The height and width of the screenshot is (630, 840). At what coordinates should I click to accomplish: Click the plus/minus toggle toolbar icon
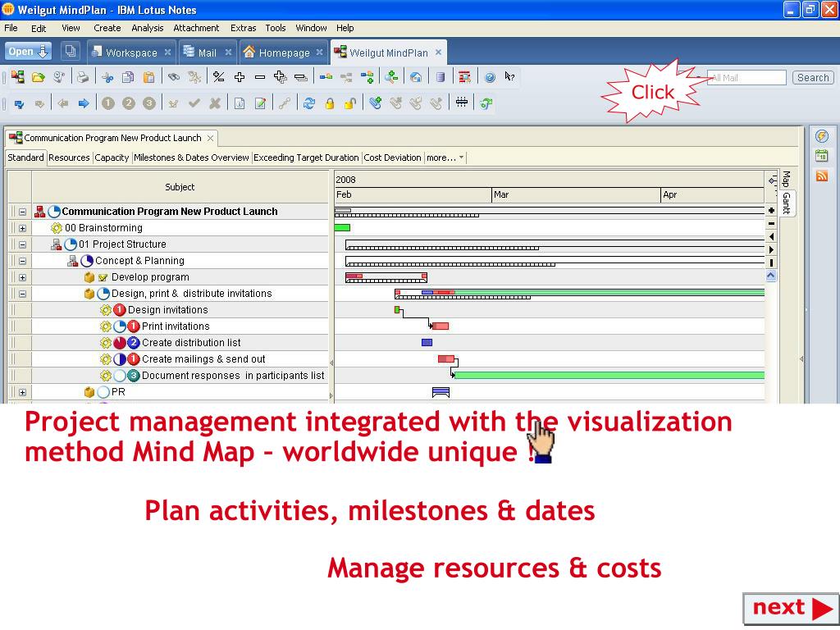coord(218,77)
